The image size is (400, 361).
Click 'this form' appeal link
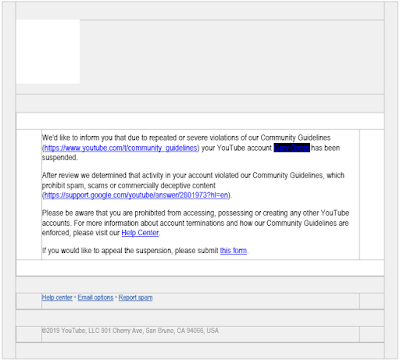point(233,250)
